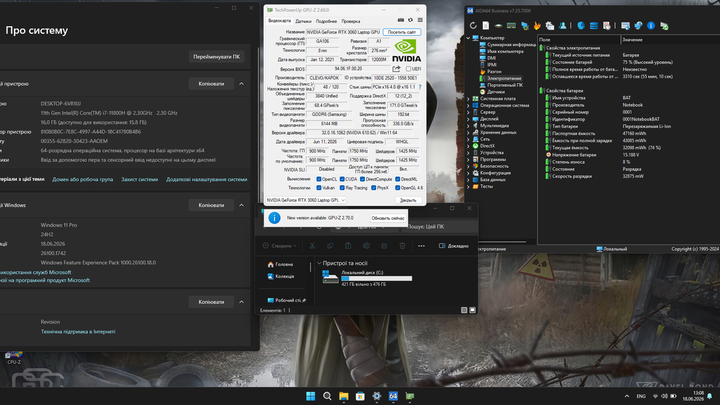Open Microsoft Store from the taskbar

(x=360, y=396)
